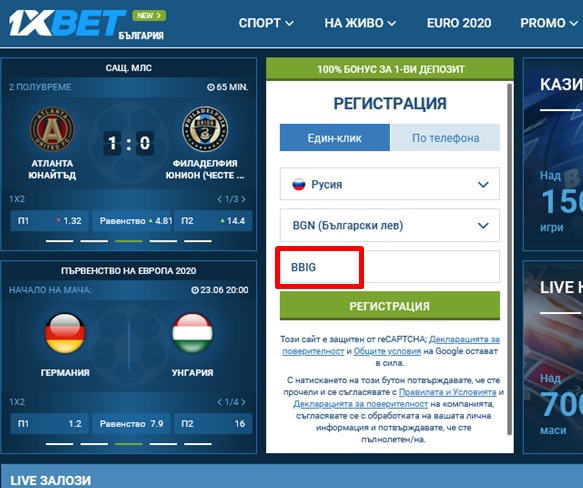Screen dimensions: 583x488
Task: Open the Правилата и Условията link
Action: click(448, 392)
